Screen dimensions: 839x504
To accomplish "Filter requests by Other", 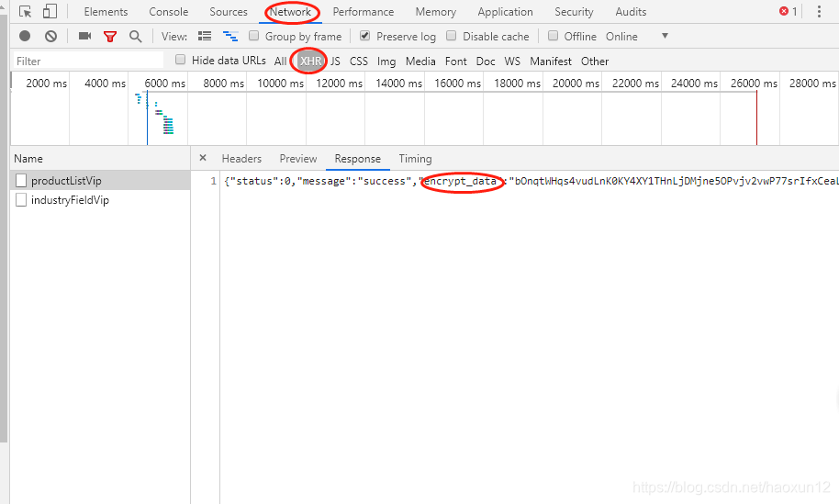I will click(595, 62).
